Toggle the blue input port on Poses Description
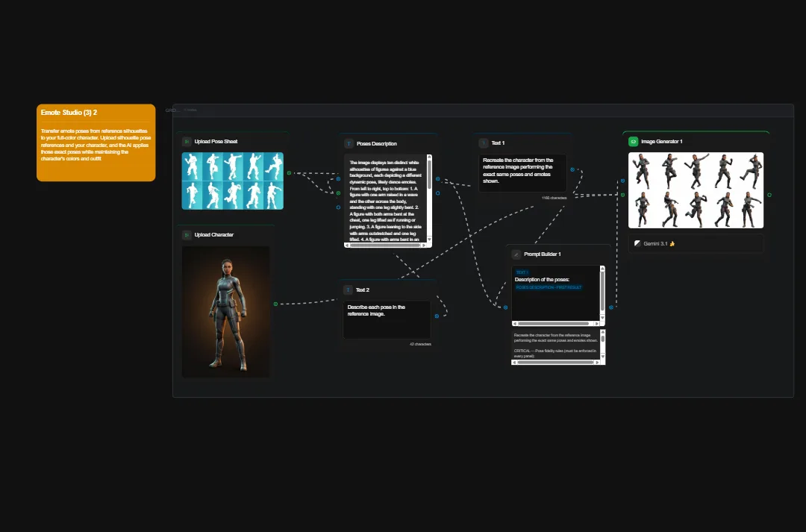The height and width of the screenshot is (532, 806). tap(338, 178)
